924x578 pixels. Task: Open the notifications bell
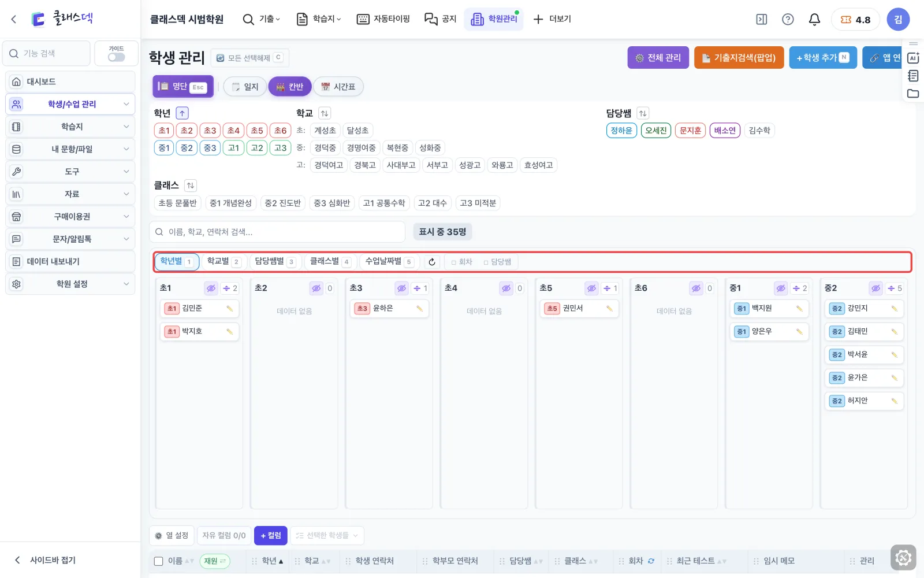coord(814,19)
